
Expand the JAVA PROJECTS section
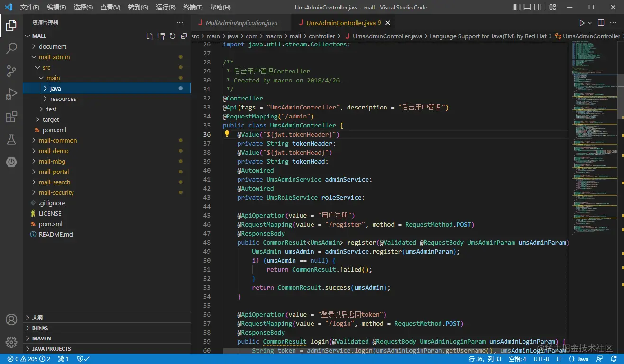coord(51,349)
